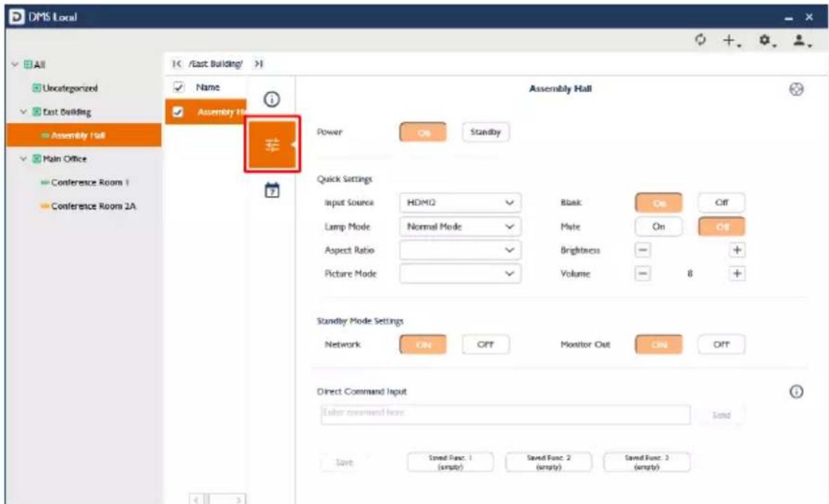
Task: Set standby Network to ON
Action: point(423,344)
